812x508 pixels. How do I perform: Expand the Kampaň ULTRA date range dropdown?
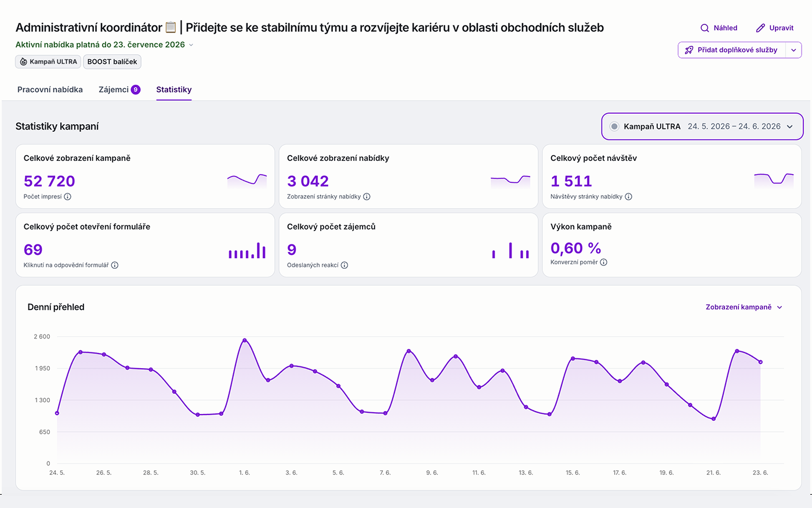tap(702, 127)
